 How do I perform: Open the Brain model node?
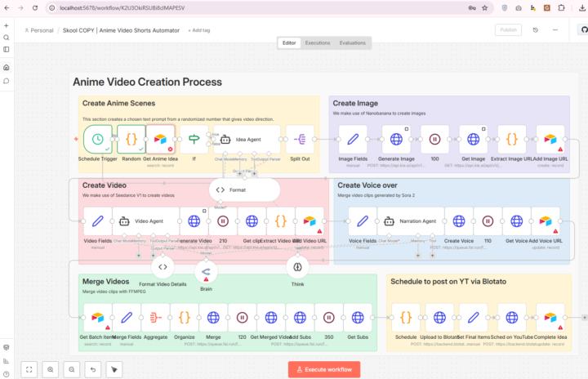coord(206,272)
